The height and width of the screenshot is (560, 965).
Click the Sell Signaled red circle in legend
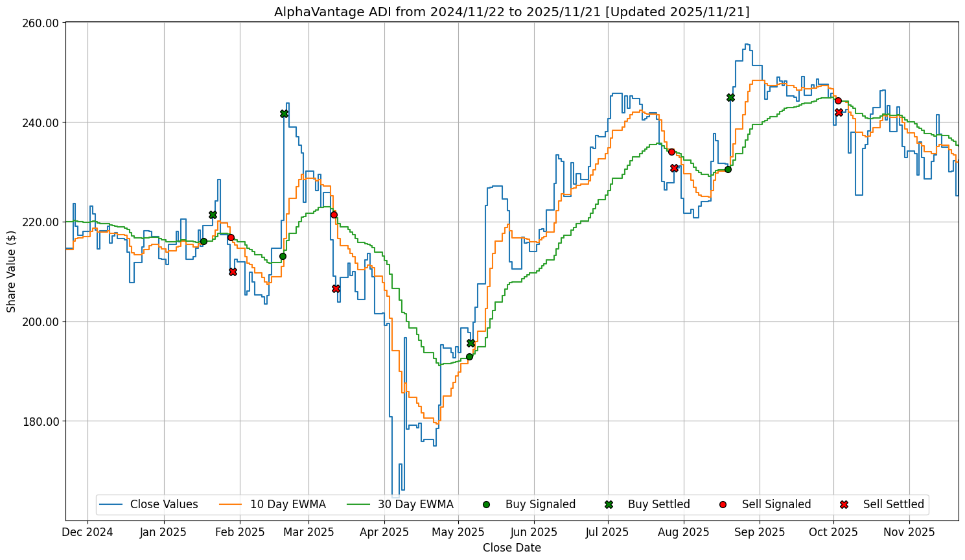tap(723, 504)
